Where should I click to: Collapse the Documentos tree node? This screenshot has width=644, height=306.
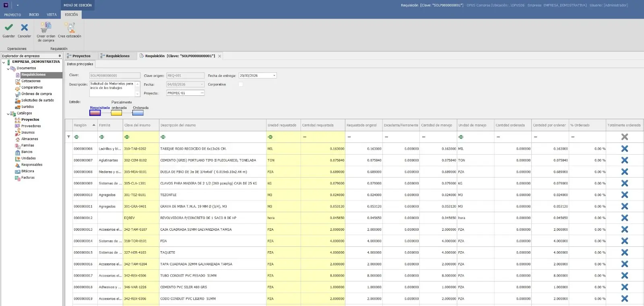pos(8,68)
